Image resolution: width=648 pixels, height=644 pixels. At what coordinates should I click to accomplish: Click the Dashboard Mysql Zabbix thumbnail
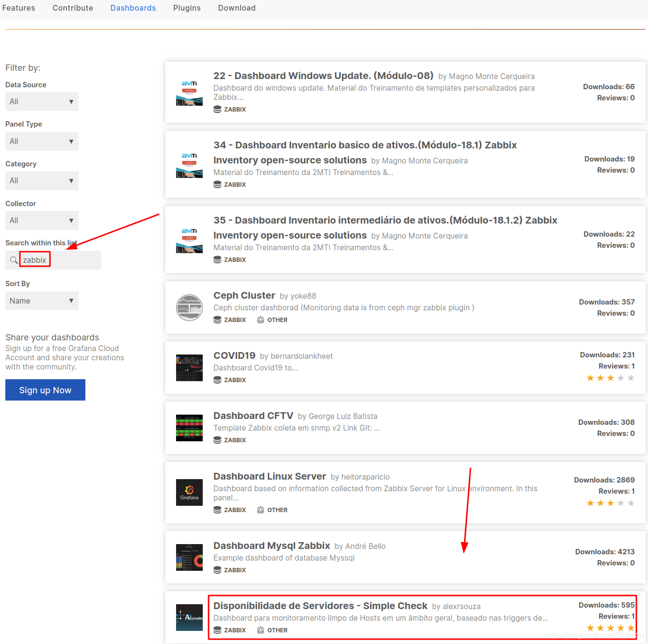pos(189,557)
